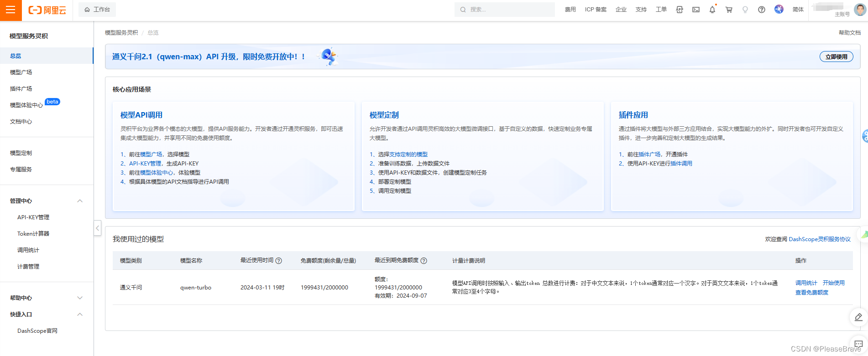The width and height of the screenshot is (868, 356).
Task: Click the lightbulb icon in header
Action: 745,10
